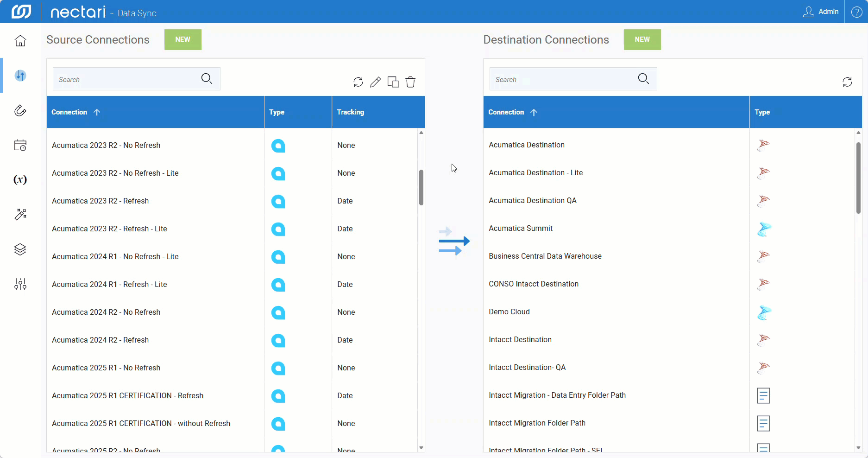Open the Extractions sidebar icon

(x=20, y=110)
